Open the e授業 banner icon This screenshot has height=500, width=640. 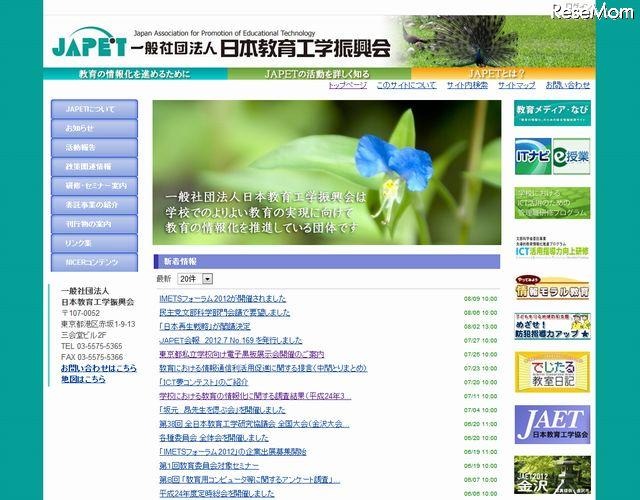[571, 156]
